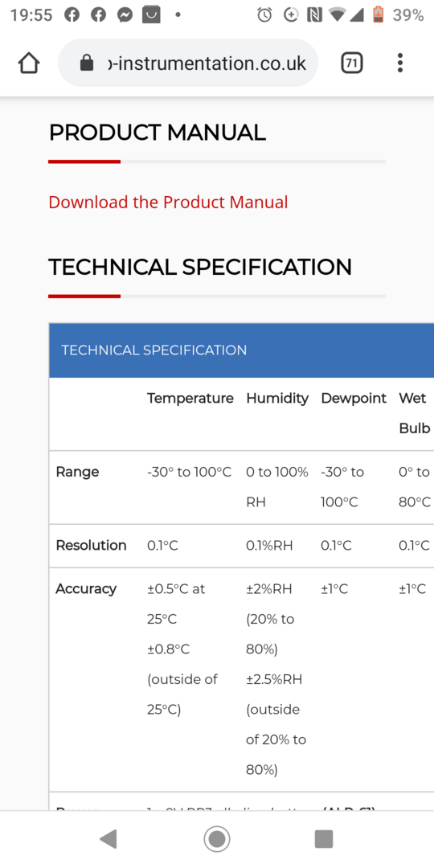434x868 pixels.
Task: Tap the Resolution row label
Action: (x=92, y=545)
